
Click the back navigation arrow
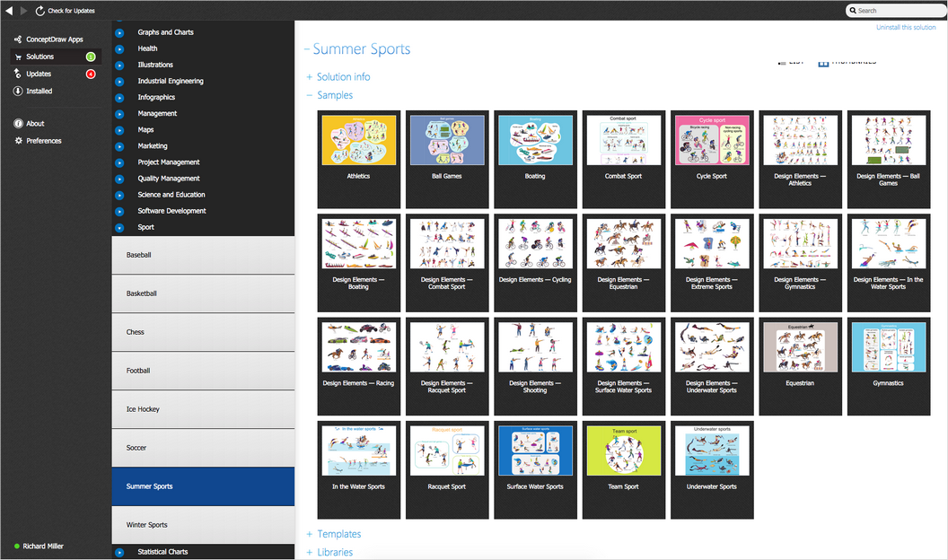[9, 10]
